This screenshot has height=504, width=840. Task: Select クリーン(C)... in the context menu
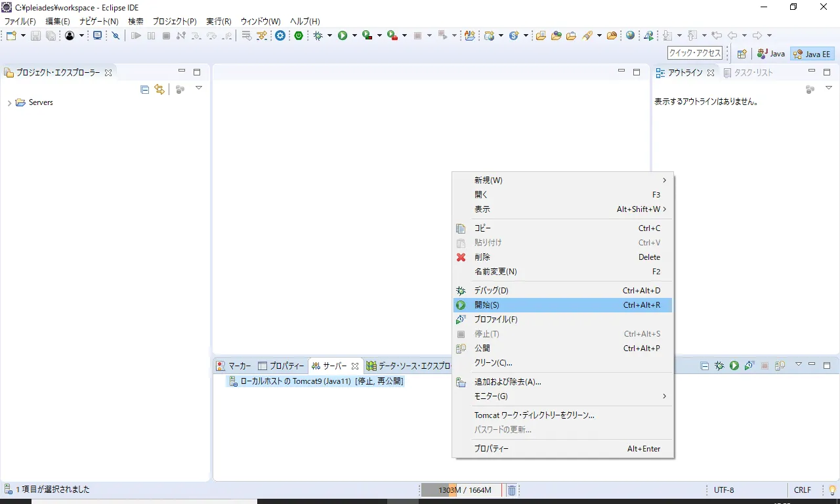point(563,363)
